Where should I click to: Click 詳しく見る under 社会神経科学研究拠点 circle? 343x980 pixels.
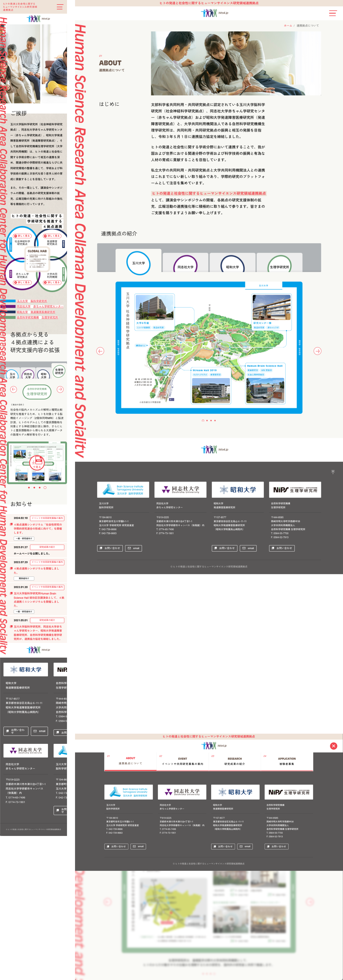22,236
